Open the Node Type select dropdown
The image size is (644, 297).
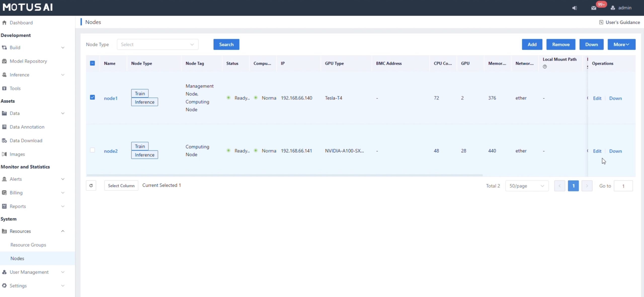pos(157,45)
